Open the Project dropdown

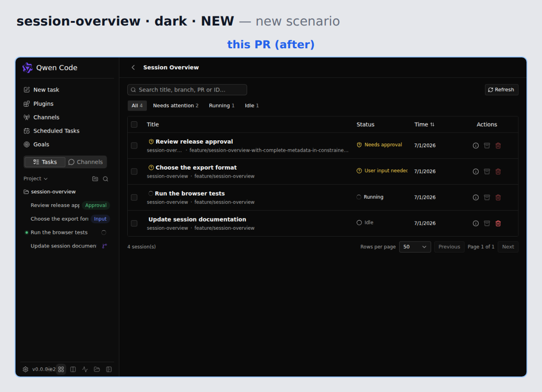click(35, 179)
